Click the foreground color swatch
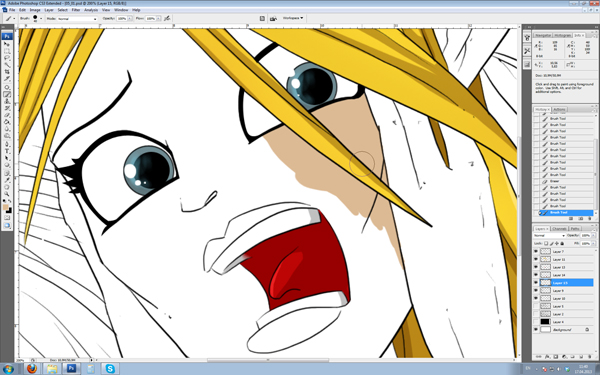The height and width of the screenshot is (375, 600). tap(5, 208)
